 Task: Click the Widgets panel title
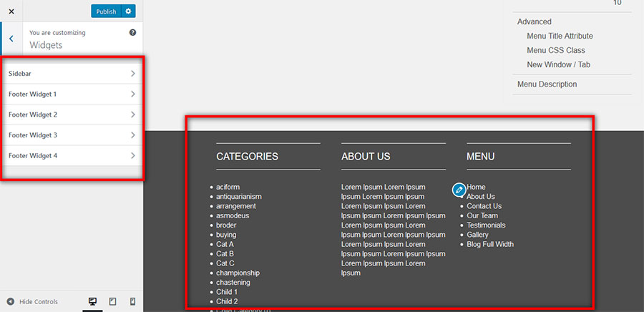tap(46, 45)
